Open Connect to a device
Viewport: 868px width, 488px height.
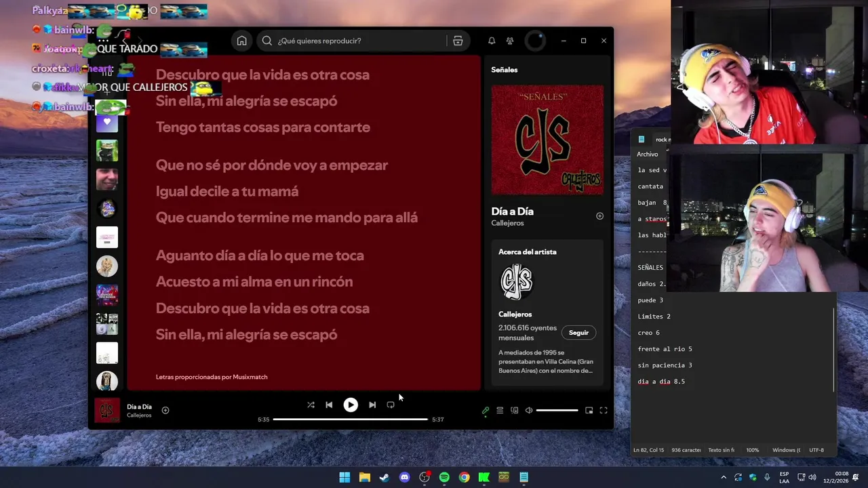515,410
